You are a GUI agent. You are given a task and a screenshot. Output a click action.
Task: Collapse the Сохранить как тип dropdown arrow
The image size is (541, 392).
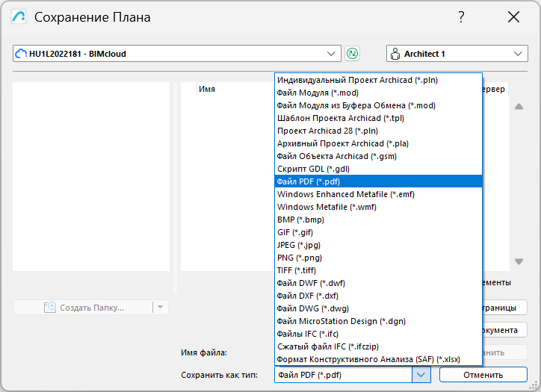pyautogui.click(x=421, y=375)
